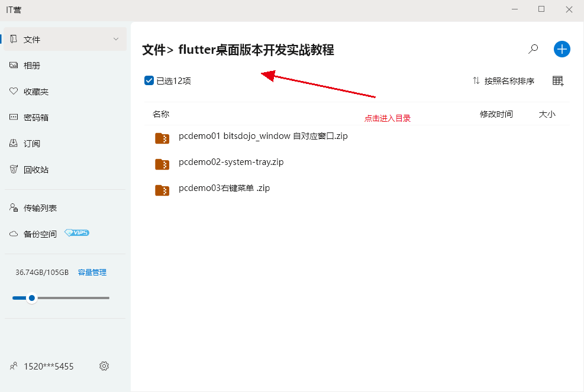This screenshot has height=392, width=584.
Task: Maximize the IT营 window
Action: pos(541,9)
